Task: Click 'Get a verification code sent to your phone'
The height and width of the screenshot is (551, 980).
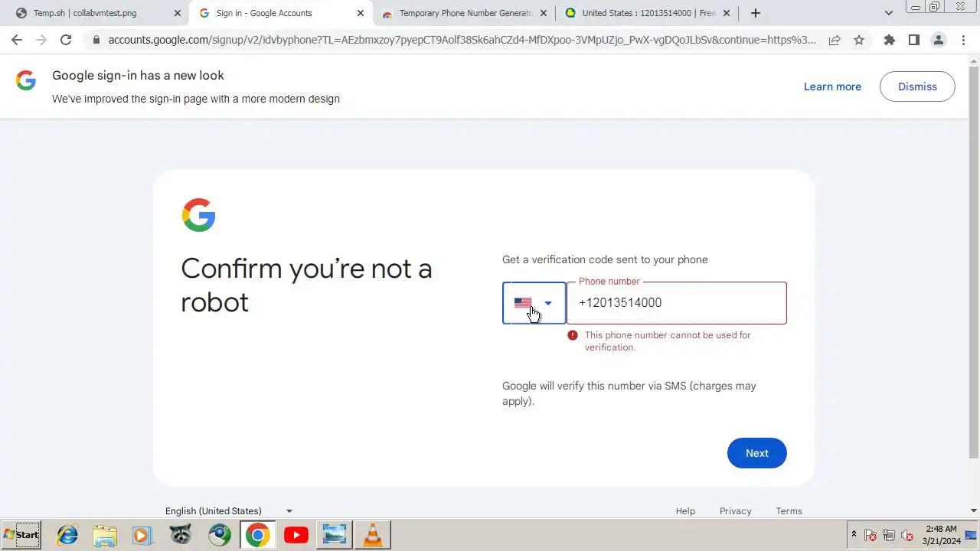Action: click(x=605, y=259)
